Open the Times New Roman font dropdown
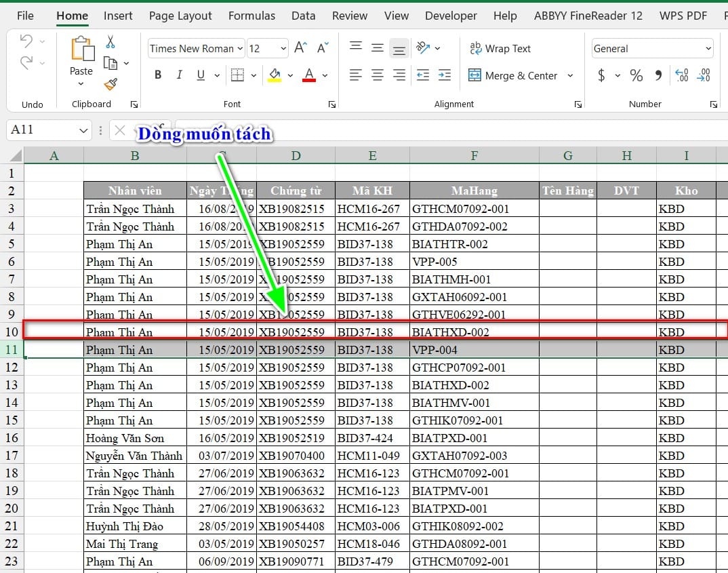This screenshot has height=573, width=728. point(240,48)
